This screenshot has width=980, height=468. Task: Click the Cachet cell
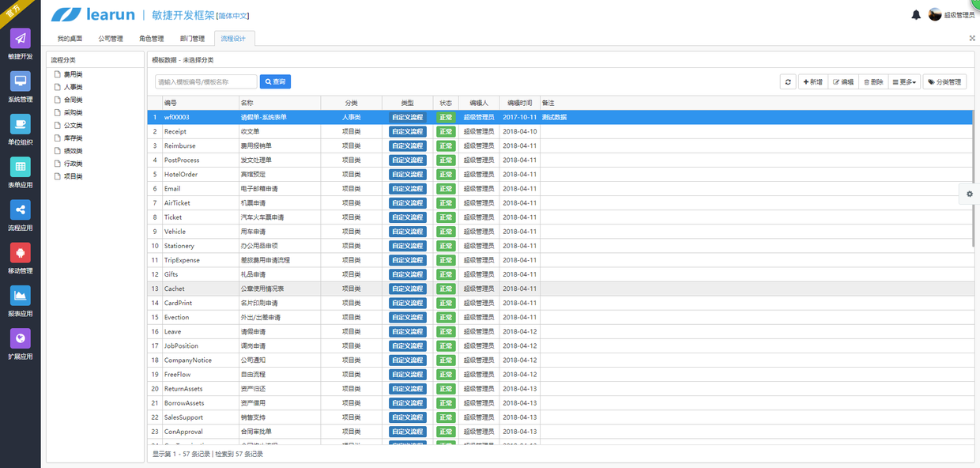pyautogui.click(x=200, y=289)
